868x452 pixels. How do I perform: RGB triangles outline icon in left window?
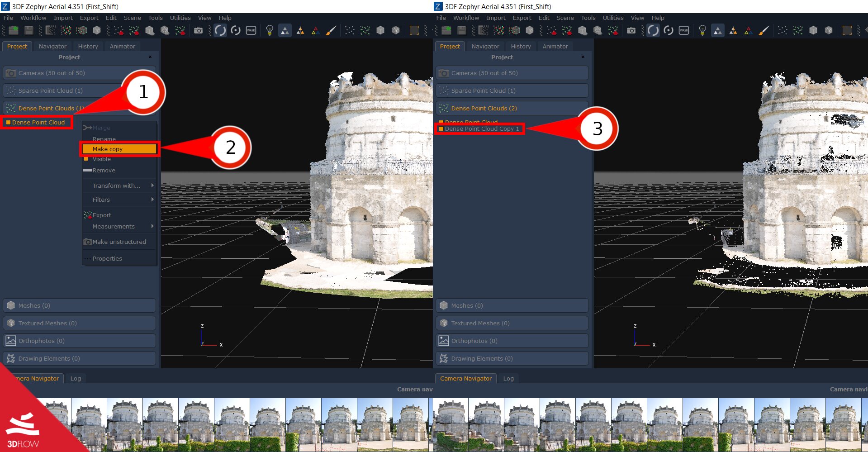coord(316,30)
